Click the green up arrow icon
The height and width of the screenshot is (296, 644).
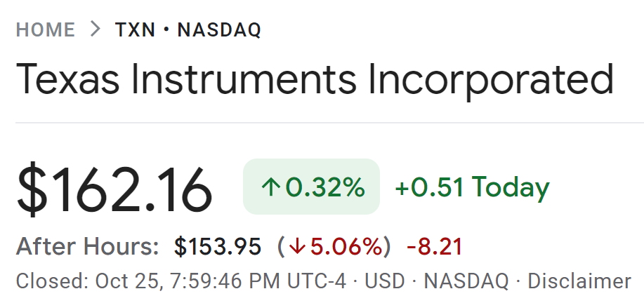(x=270, y=187)
